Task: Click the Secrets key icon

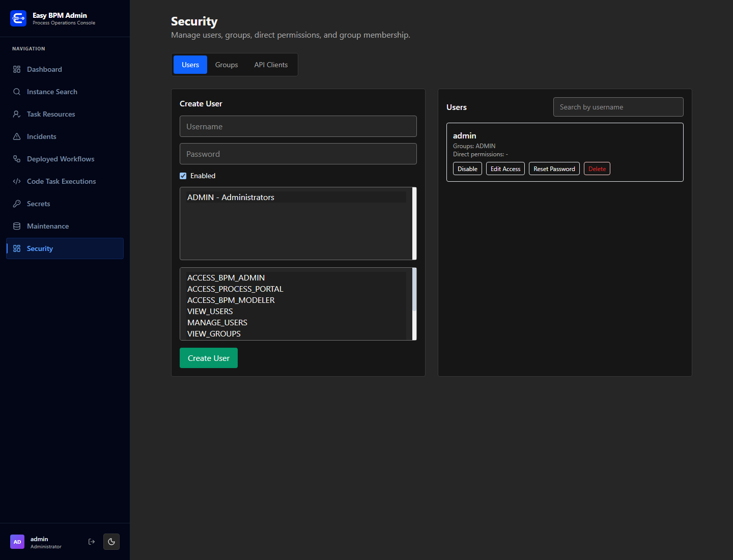Action: 17,204
